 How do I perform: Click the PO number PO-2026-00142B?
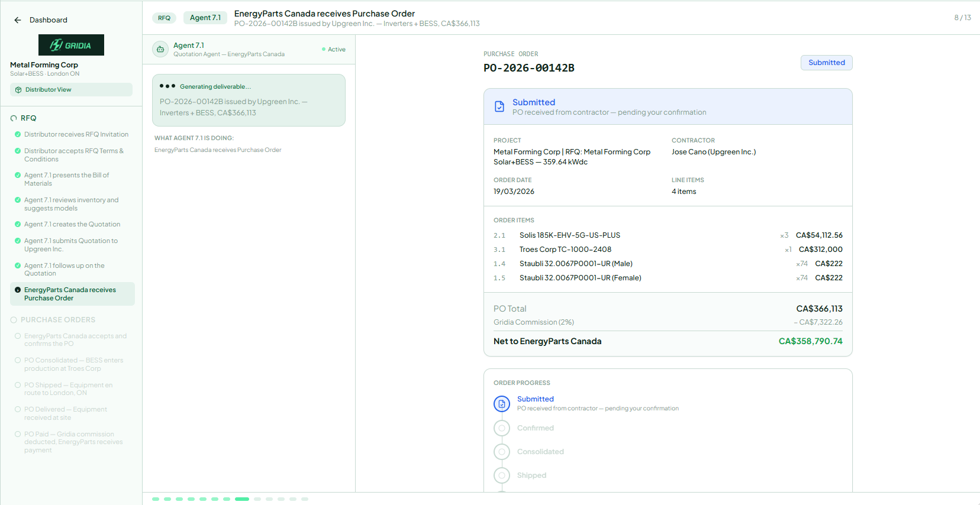point(528,68)
